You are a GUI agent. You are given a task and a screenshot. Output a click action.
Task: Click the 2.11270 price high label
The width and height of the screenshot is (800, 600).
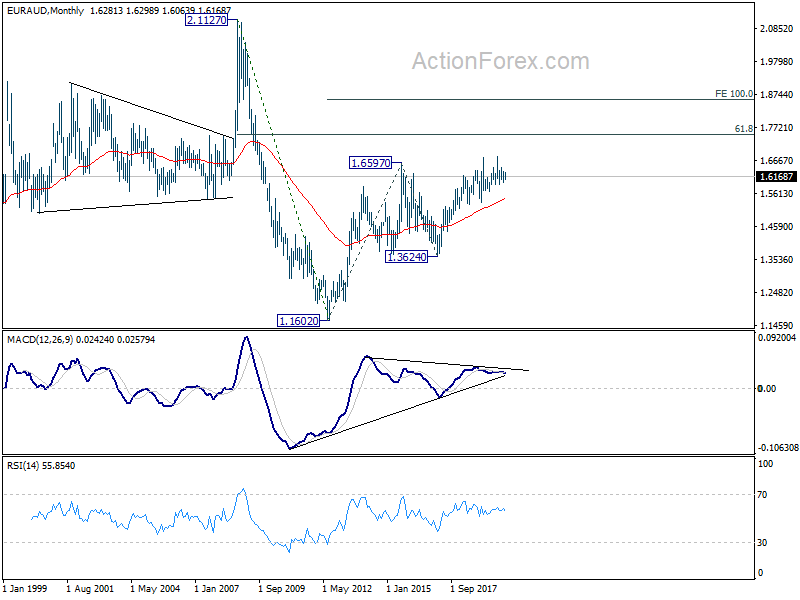click(207, 20)
